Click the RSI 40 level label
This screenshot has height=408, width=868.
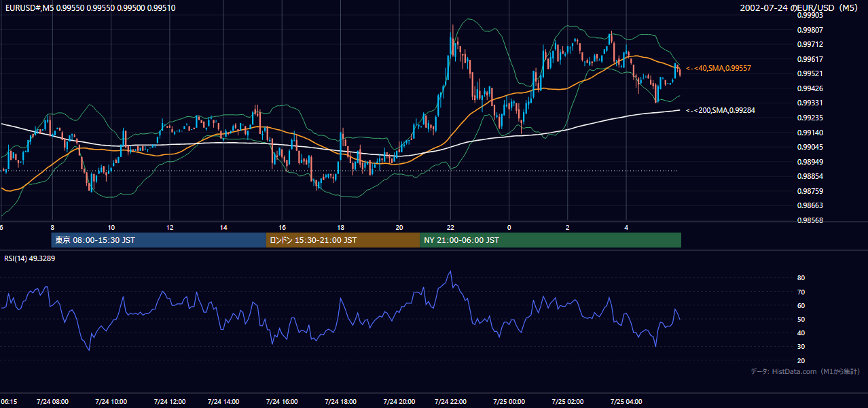point(801,333)
